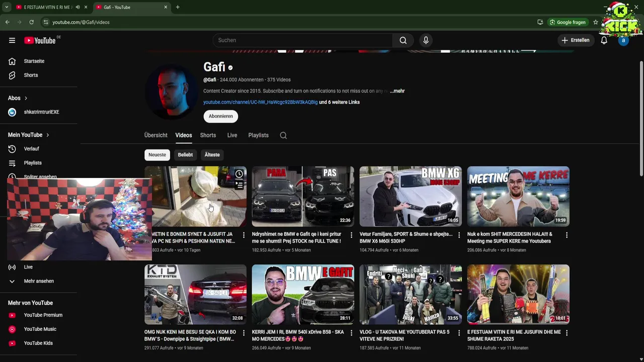Screen dimensions: 644x362
Task: Switch to Übersicht channel tab
Action: coord(156,135)
